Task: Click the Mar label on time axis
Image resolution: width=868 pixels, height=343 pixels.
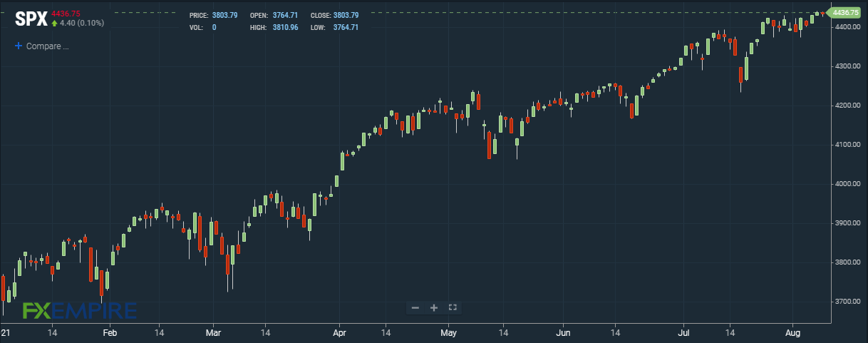Action: (x=213, y=332)
